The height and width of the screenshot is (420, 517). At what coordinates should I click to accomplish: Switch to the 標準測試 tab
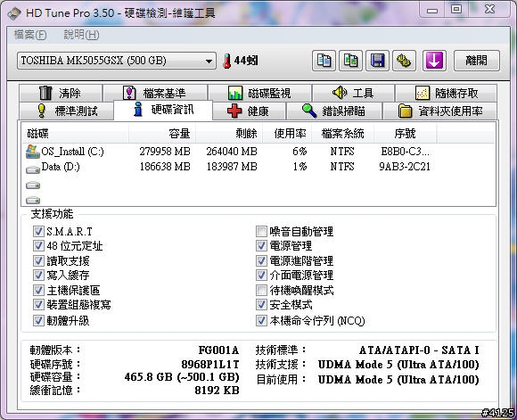(67, 111)
